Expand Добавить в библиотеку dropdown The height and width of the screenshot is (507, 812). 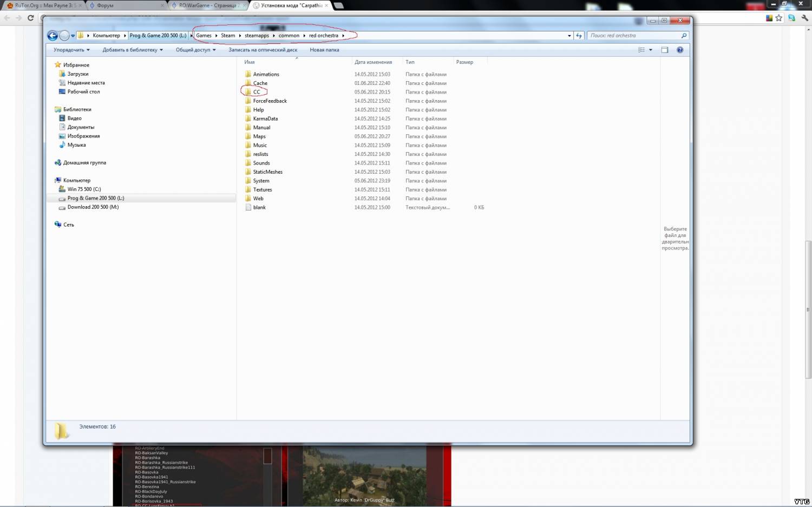[x=133, y=50]
